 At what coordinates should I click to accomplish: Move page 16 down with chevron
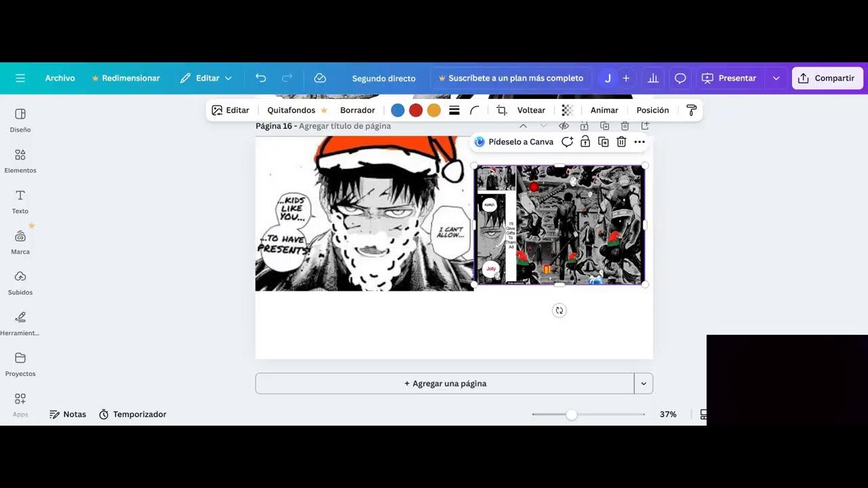[543, 126]
